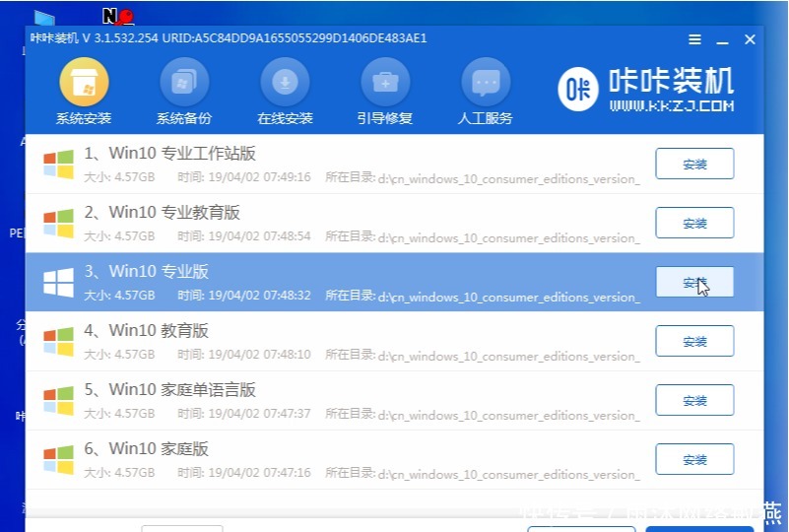
Task: Click 大小: 4.57GB in Win10 教育版 row
Action: [x=119, y=355]
